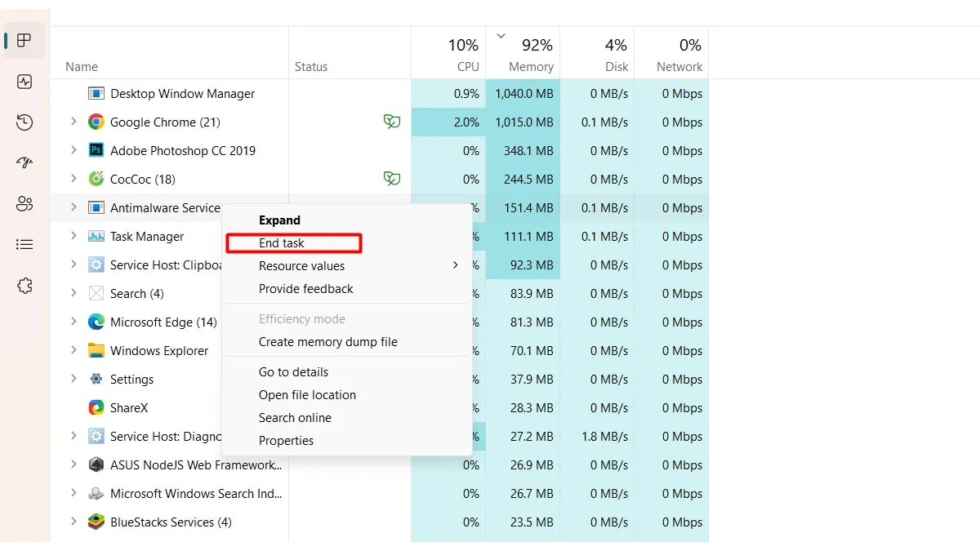Screen dimensions: 980x551
Task: Choose End task from context menu
Action: (282, 242)
